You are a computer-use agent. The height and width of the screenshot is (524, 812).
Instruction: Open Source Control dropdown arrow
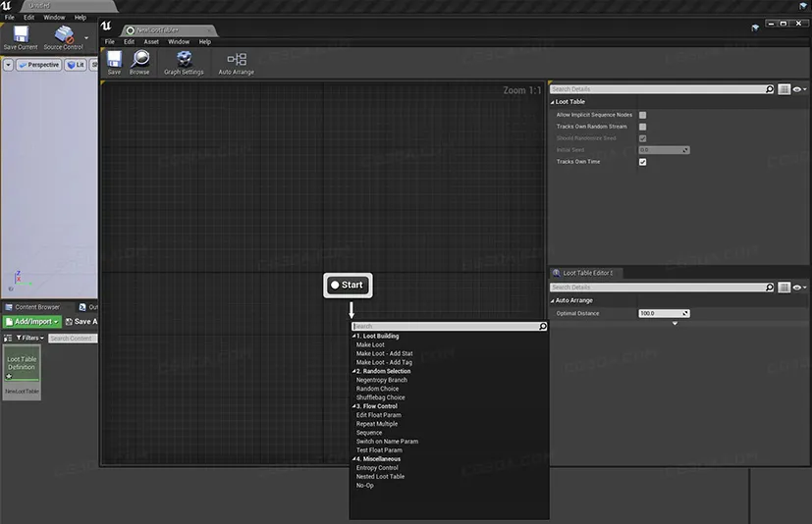86,38
